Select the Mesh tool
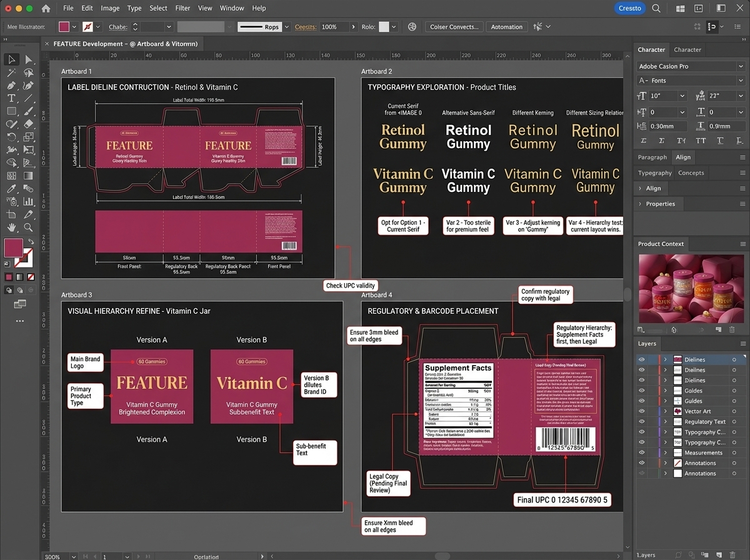 11,175
